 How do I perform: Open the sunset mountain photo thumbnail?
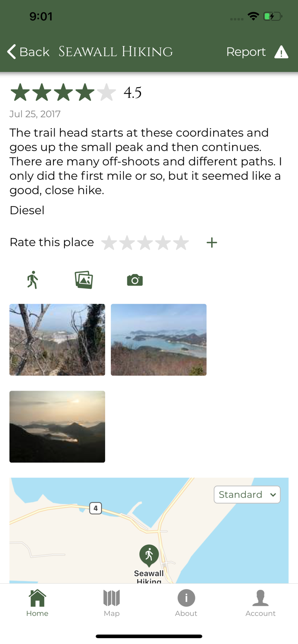57,426
